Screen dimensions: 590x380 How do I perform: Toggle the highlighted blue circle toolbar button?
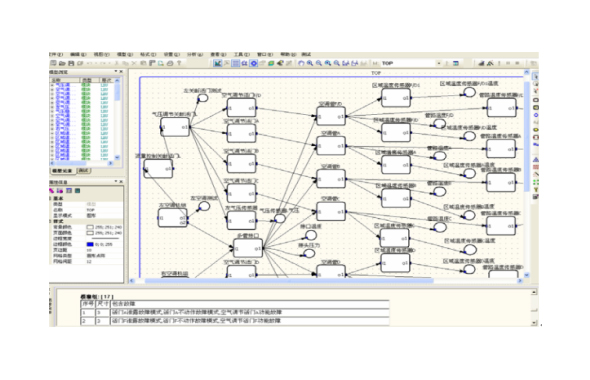pyautogui.click(x=254, y=63)
